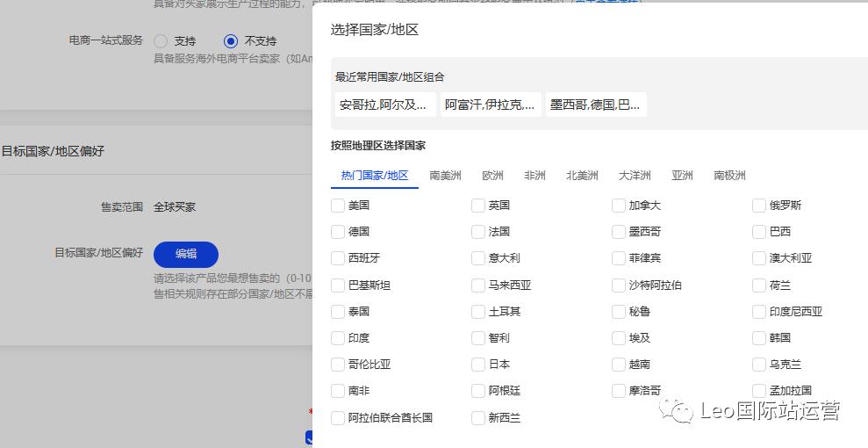Tick the 俄罗斯 checkbox

pos(759,206)
